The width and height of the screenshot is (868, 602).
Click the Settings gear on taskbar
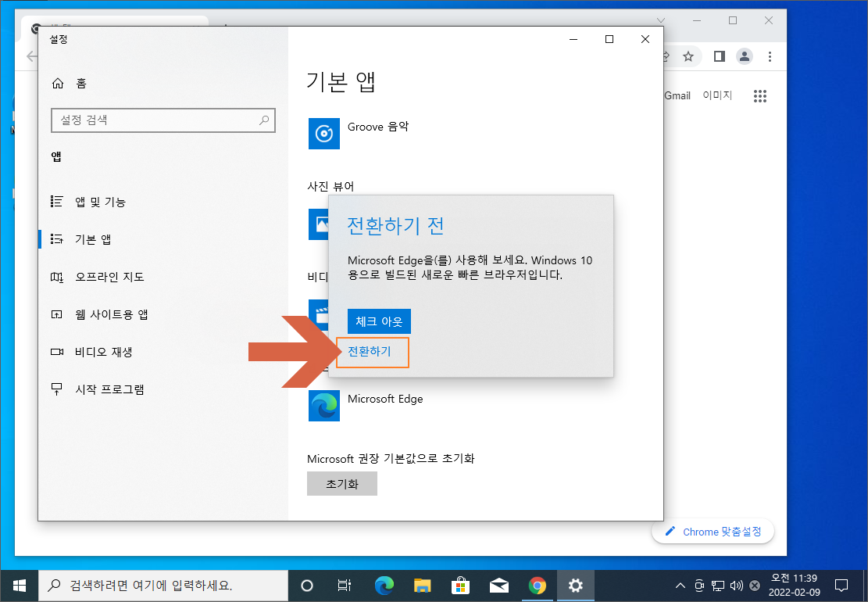(x=576, y=586)
